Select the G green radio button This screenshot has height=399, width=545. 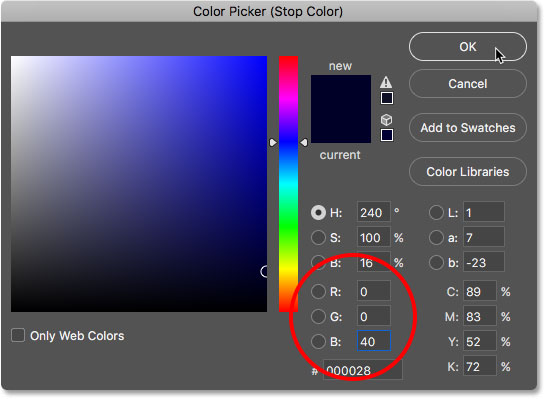pyautogui.click(x=318, y=317)
